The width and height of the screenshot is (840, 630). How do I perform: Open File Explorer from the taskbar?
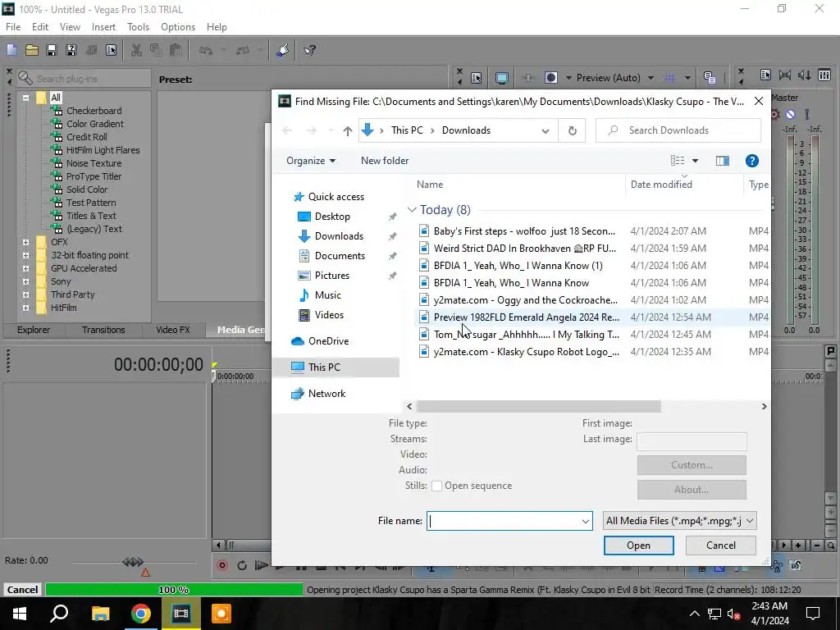(x=100, y=614)
